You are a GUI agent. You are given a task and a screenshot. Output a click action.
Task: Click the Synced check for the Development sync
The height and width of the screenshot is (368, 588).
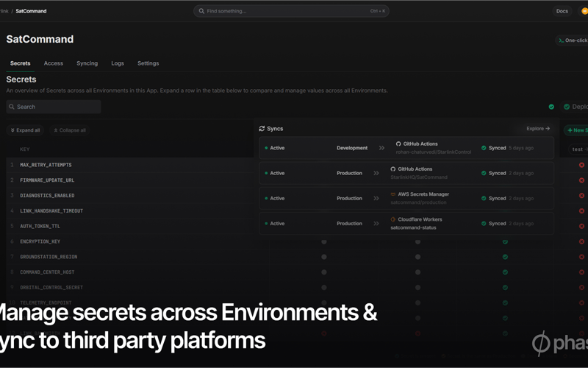click(484, 148)
